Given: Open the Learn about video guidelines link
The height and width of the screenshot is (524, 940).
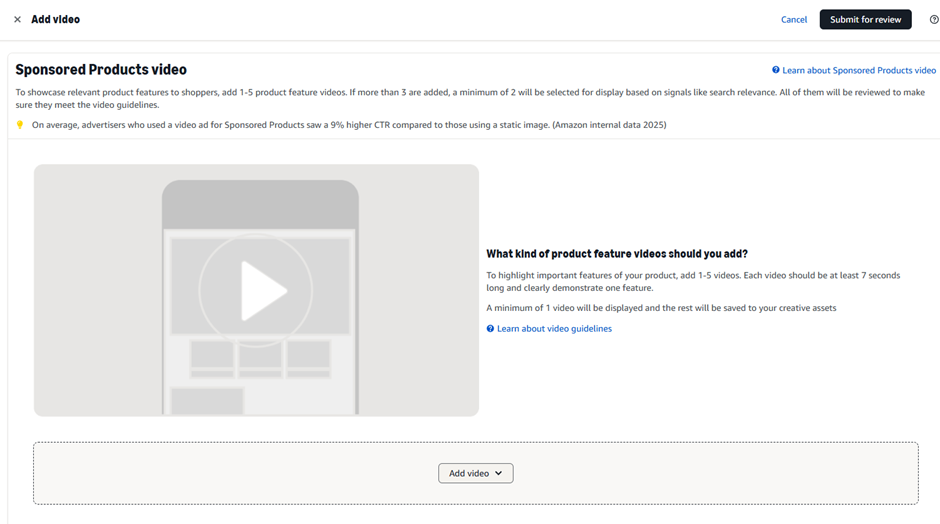Looking at the screenshot, I should pos(554,329).
